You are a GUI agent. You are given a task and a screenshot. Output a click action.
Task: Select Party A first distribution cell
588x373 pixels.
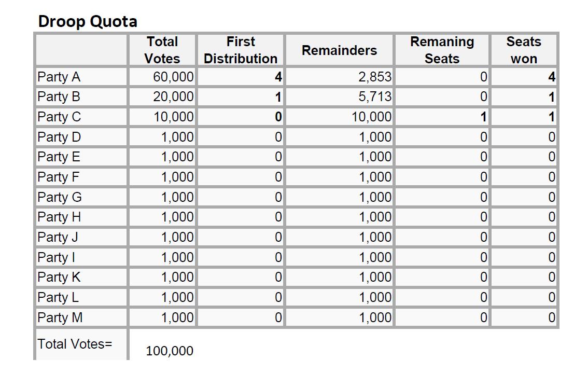278,77
